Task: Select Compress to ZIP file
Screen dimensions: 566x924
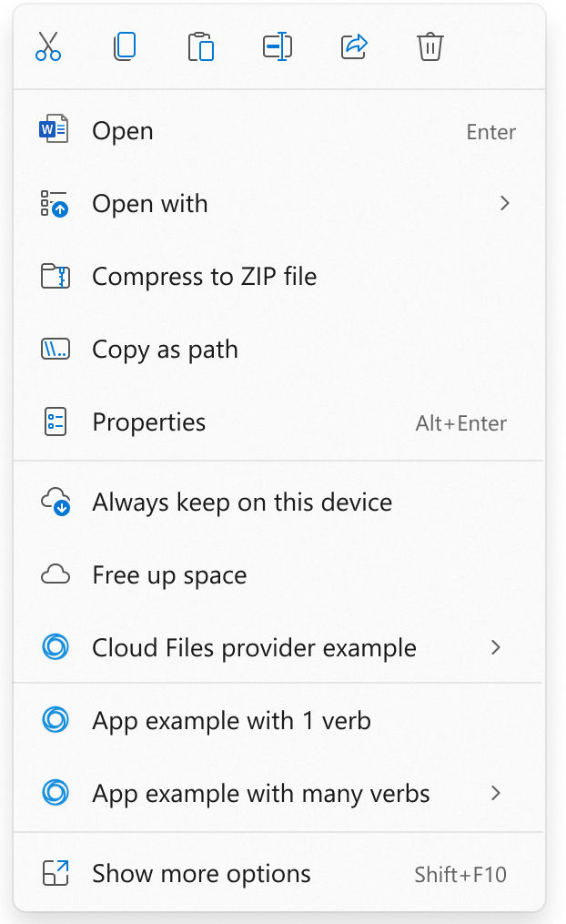Action: (204, 277)
